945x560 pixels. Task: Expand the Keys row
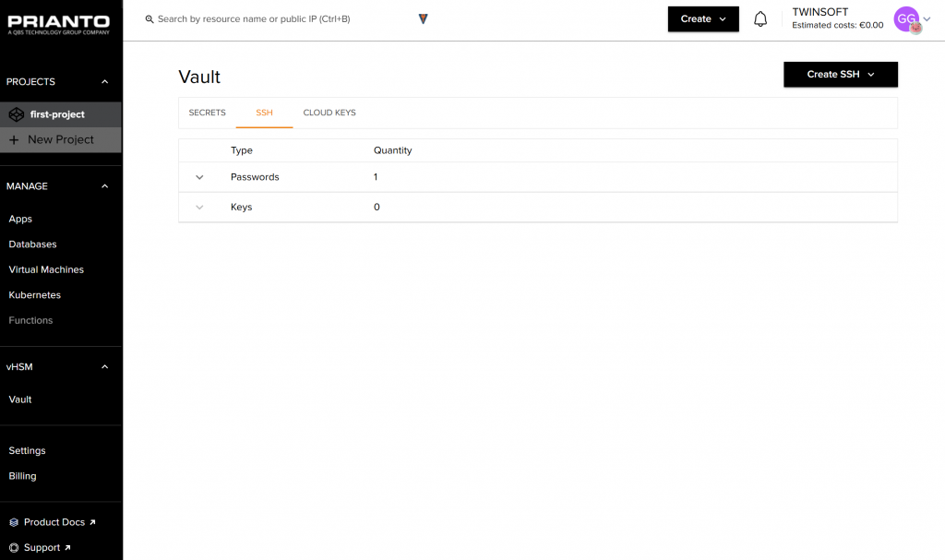point(199,208)
